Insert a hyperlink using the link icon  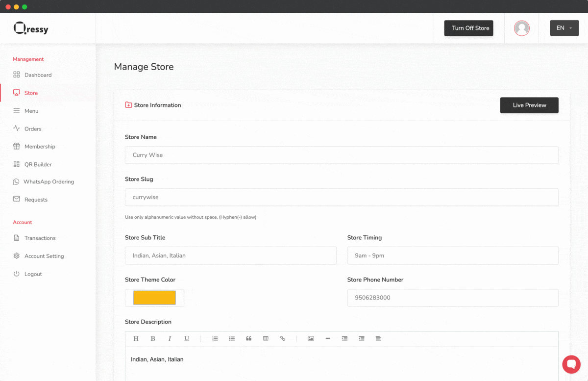point(283,338)
